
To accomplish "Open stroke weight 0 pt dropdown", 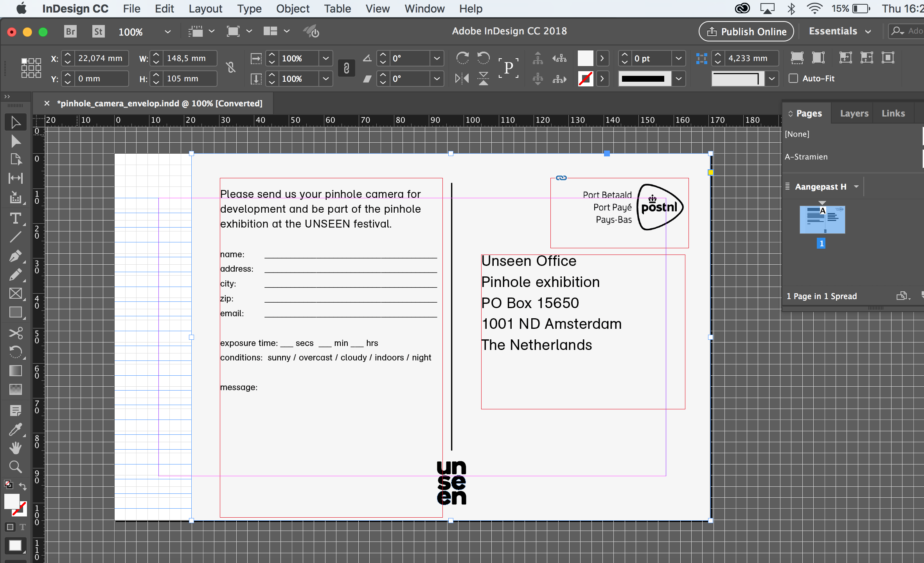I will click(679, 58).
